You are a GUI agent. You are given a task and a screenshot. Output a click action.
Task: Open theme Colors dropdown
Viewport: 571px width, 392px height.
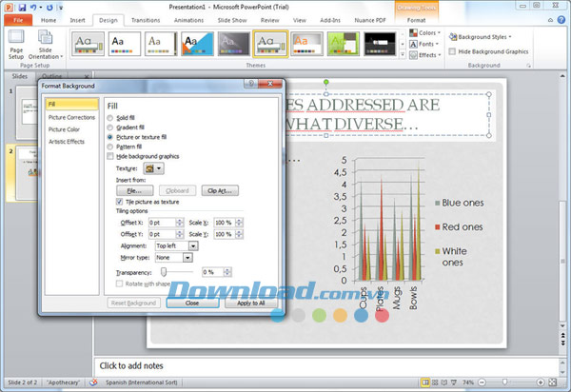(424, 32)
